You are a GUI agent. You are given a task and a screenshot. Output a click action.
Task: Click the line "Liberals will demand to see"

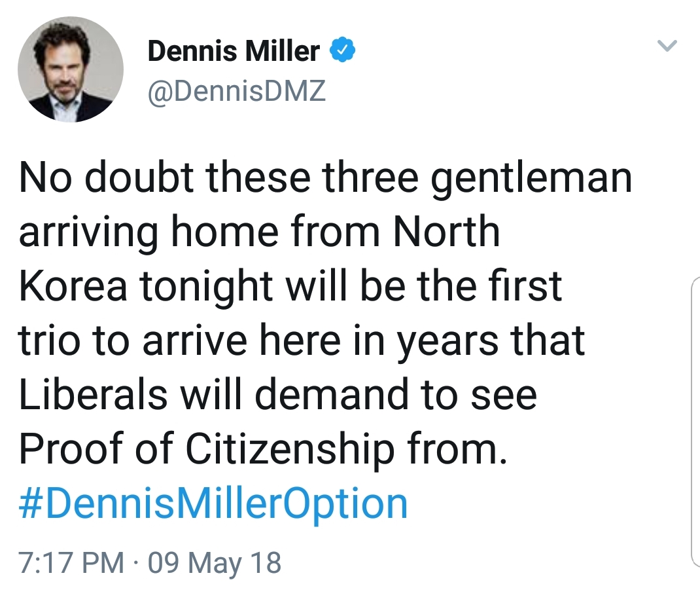pos(277,395)
